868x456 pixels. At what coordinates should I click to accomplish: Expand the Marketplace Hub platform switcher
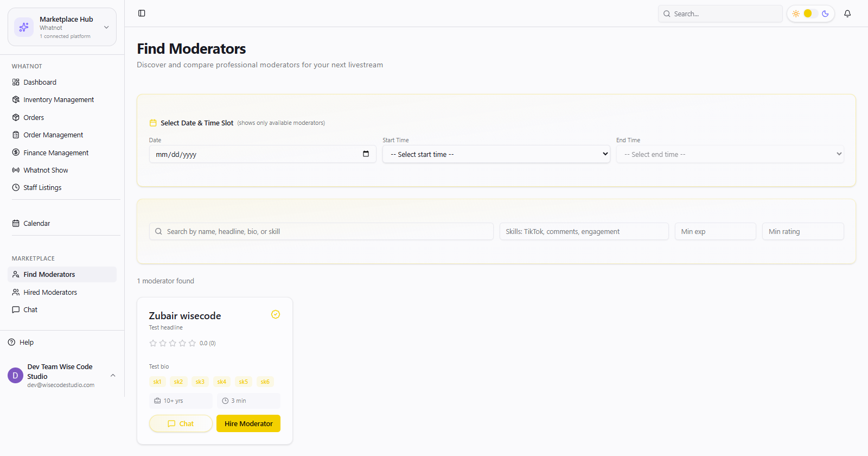click(106, 27)
